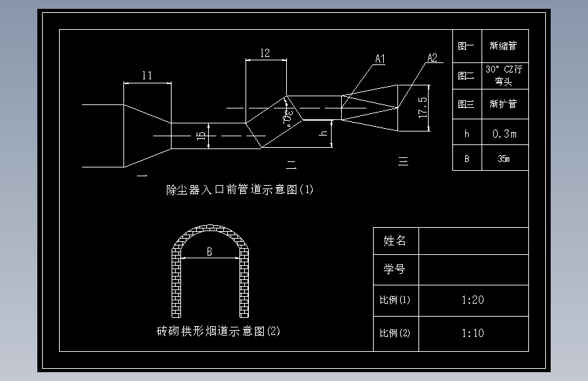The image size is (588, 381).
Task: Click the 姓名 title block cell
Action: coord(395,241)
